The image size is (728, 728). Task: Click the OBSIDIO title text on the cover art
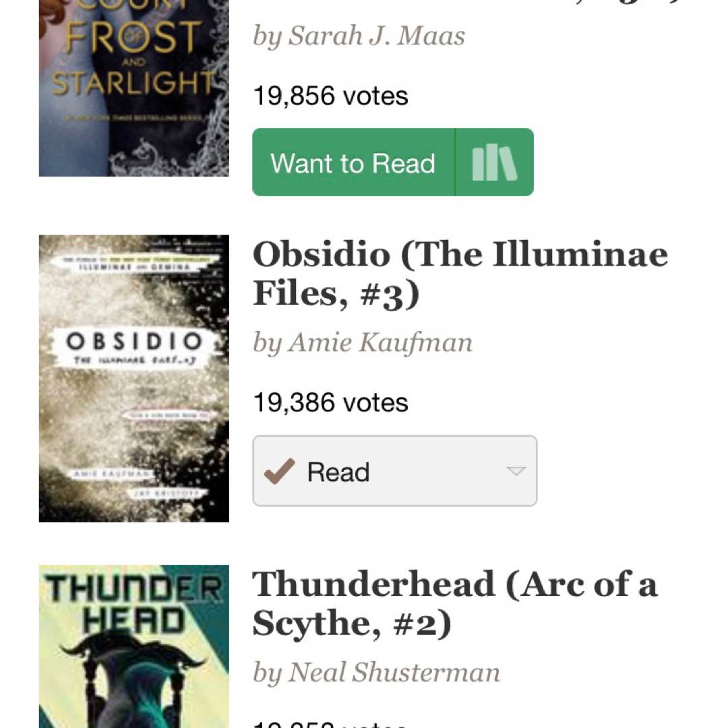(x=134, y=341)
